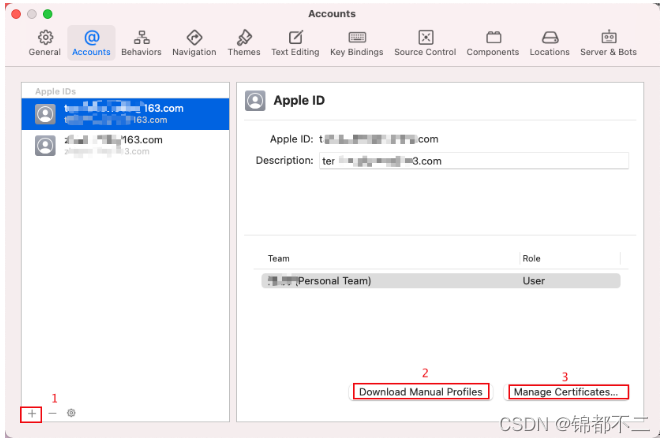This screenshot has width=665, height=443.
Task: Select the second Apple ID in list
Action: coord(125,145)
